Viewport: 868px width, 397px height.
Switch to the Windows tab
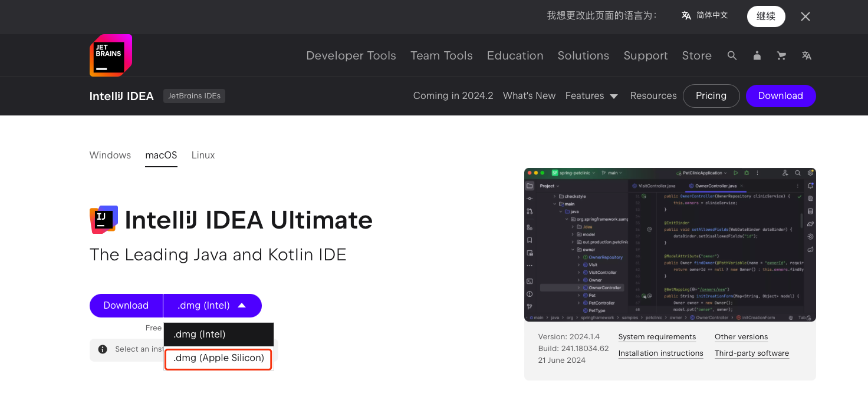point(110,155)
